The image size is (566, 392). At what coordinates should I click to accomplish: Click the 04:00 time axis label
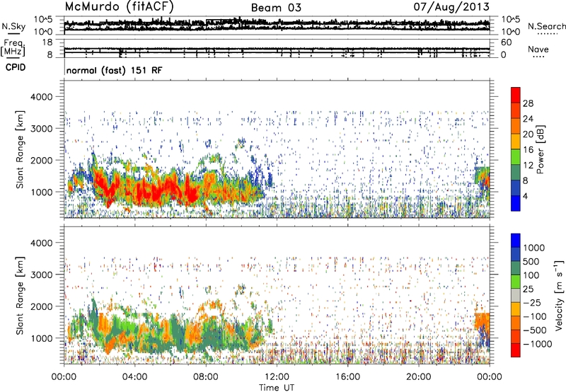tap(134, 377)
